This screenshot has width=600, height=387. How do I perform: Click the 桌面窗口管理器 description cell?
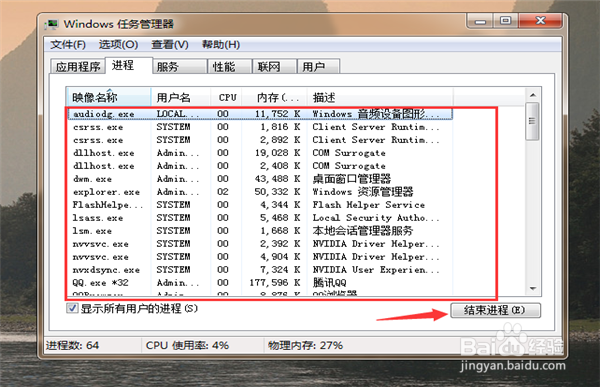point(352,179)
